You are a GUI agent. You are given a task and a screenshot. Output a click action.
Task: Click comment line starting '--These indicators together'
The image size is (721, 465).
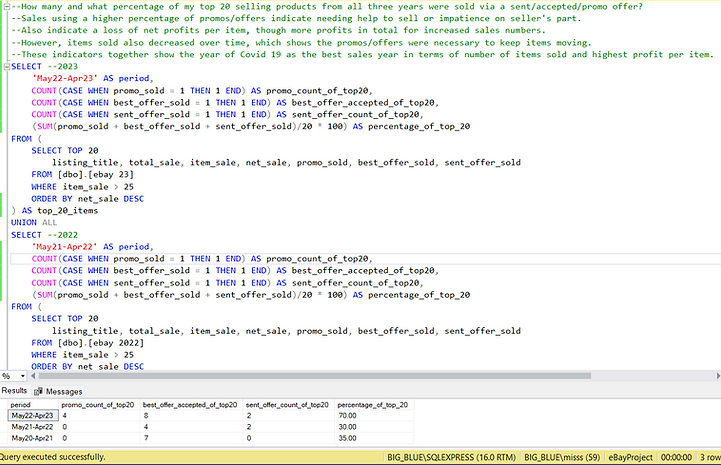(x=362, y=54)
